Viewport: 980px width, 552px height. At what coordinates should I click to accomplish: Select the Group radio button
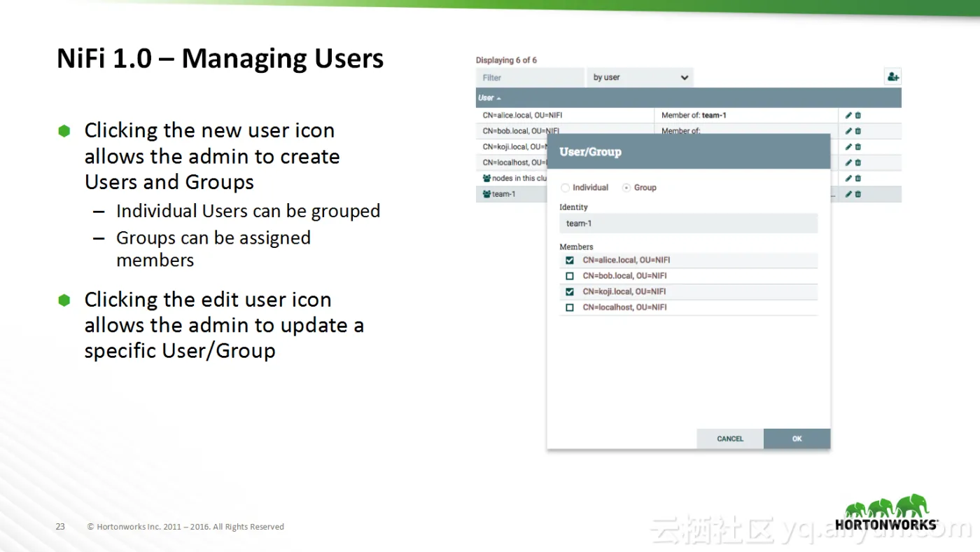[x=626, y=188]
